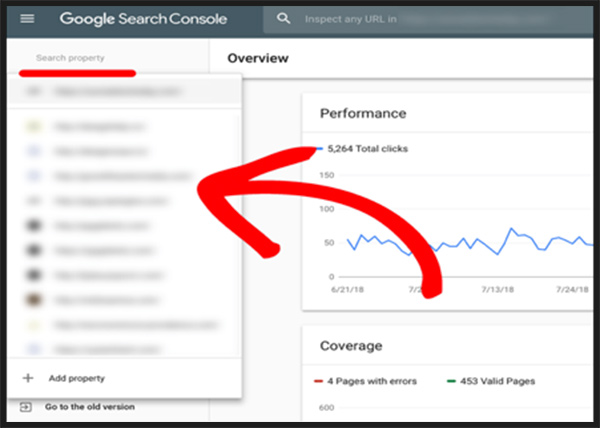Click the Google Search Console logo
This screenshot has width=600, height=428.
tap(143, 19)
